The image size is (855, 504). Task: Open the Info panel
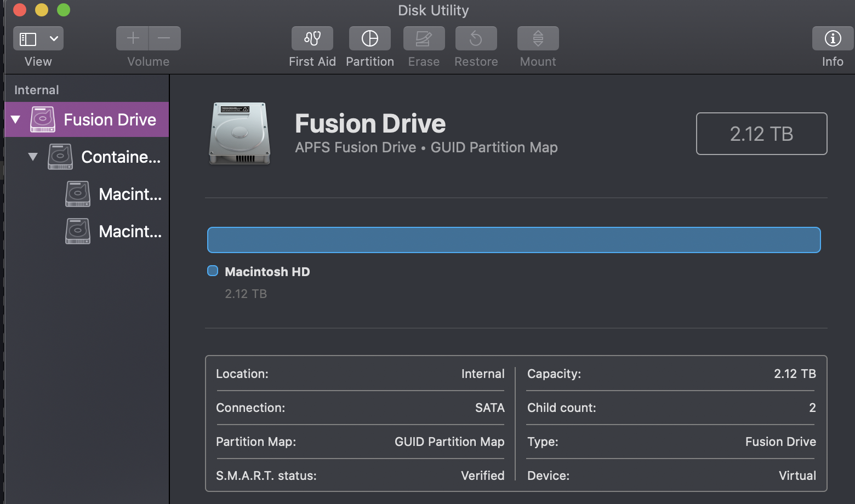[833, 38]
